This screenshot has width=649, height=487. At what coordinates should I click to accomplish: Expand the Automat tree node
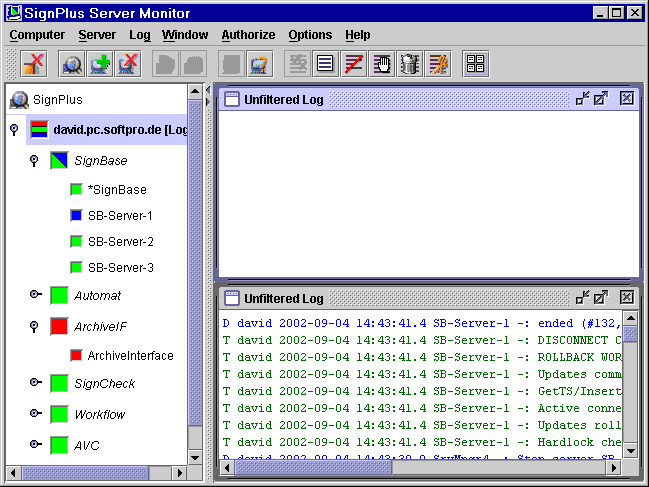(x=34, y=295)
